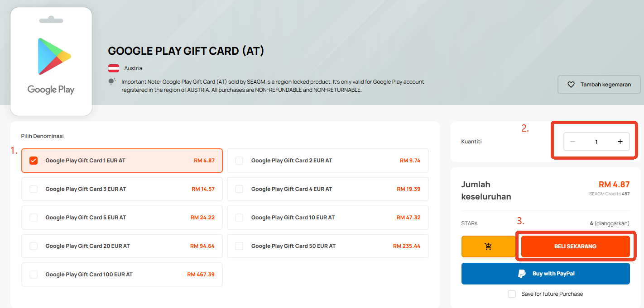
Task: Decrease quantity with the minus button
Action: click(572, 142)
